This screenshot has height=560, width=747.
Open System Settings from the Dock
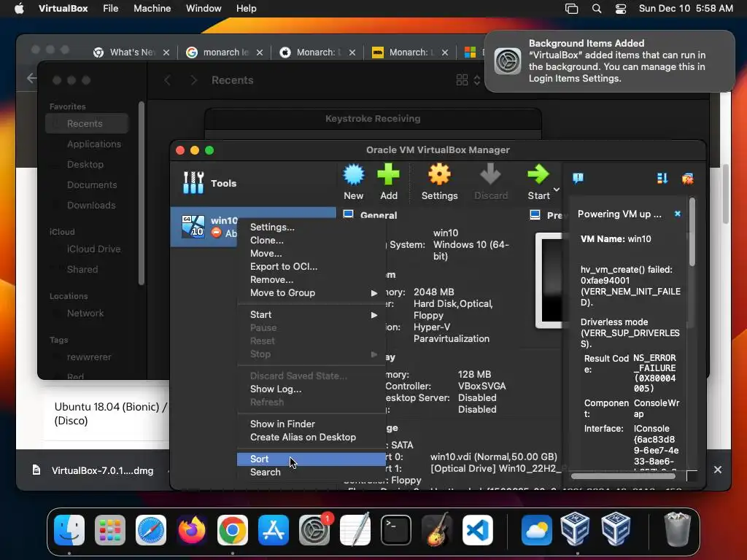point(314,530)
